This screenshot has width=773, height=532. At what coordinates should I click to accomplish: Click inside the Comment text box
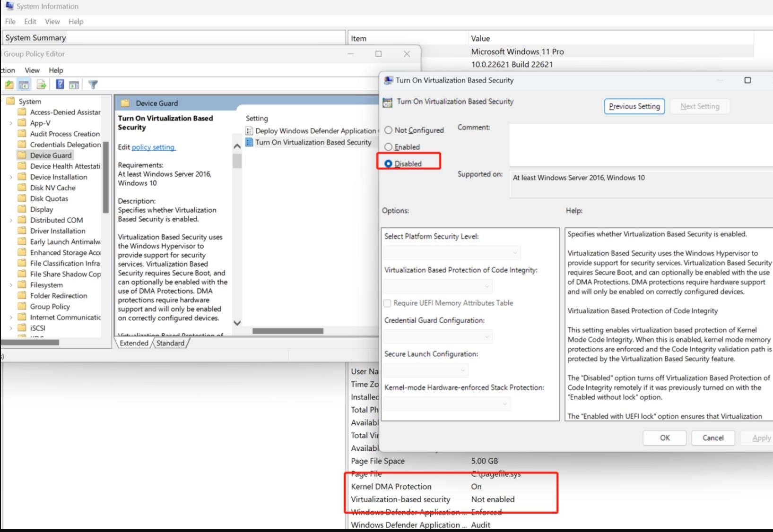coord(641,145)
